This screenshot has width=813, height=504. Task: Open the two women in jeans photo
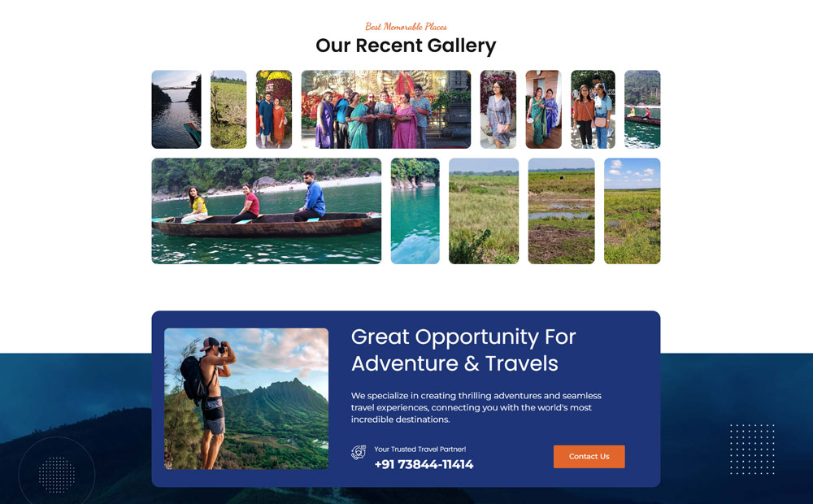click(x=593, y=110)
